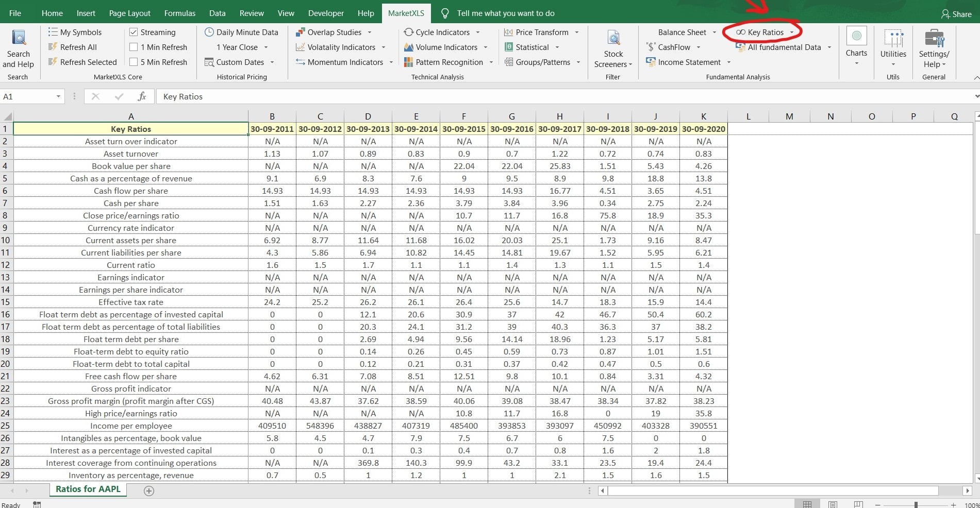
Task: Open the Volatility Indicators icon
Action: [x=300, y=47]
